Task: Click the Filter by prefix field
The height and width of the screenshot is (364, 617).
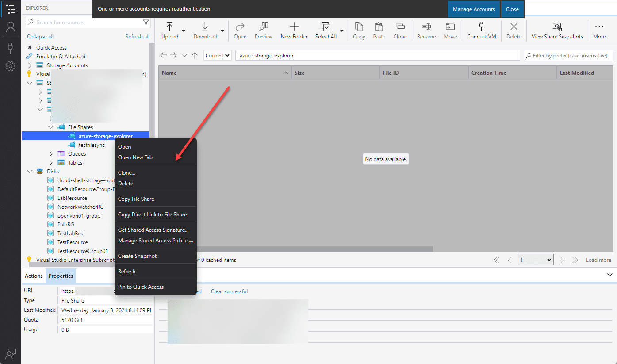Action: 569,55
